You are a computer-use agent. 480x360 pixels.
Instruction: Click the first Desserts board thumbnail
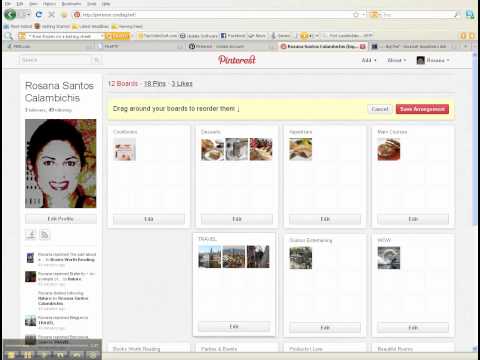click(212, 149)
